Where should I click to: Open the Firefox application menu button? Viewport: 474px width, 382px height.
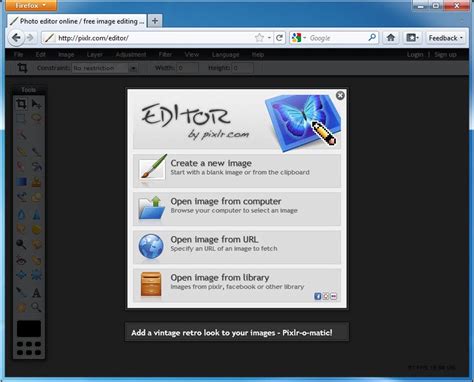(31, 5)
